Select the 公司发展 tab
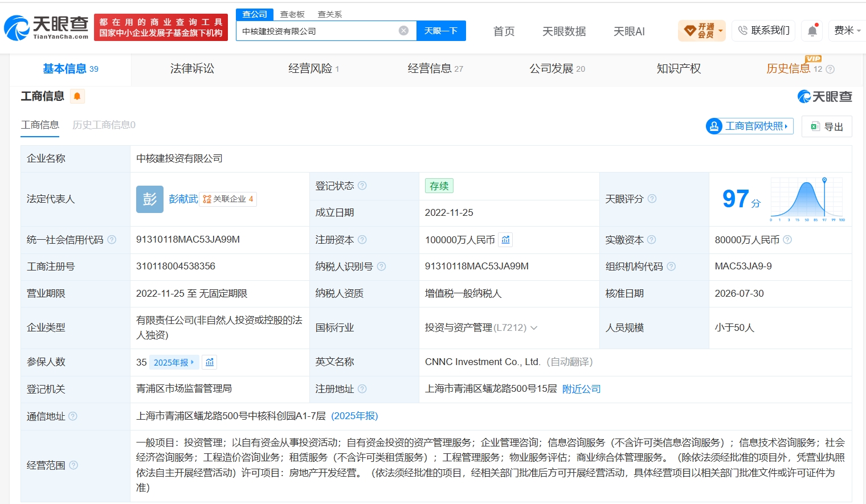Viewport: 866px width, 504px height. [557, 69]
